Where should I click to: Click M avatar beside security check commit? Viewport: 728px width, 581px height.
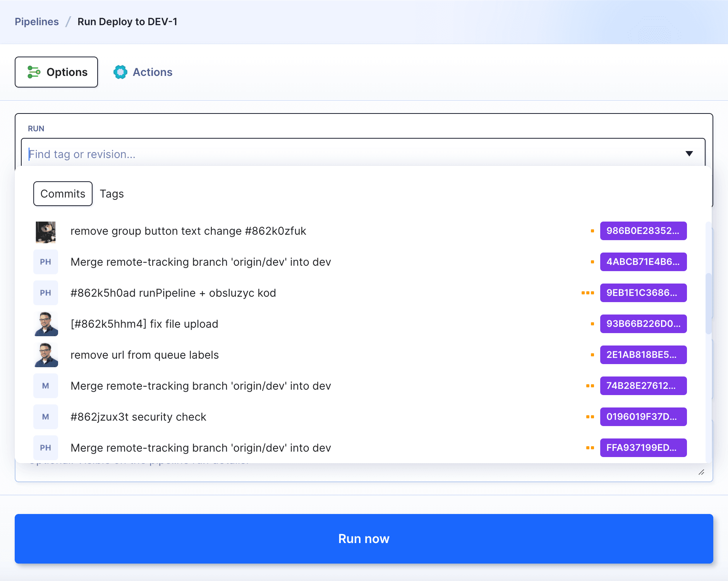tap(46, 417)
